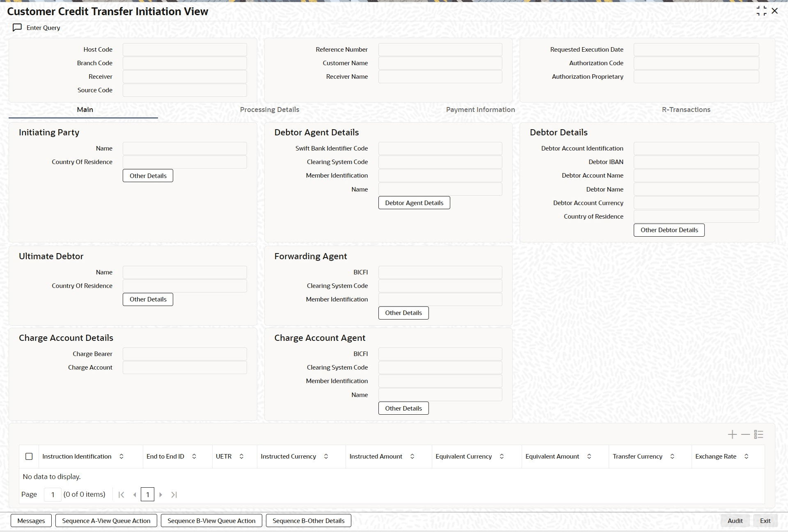Go to previous page arrow

coord(135,495)
